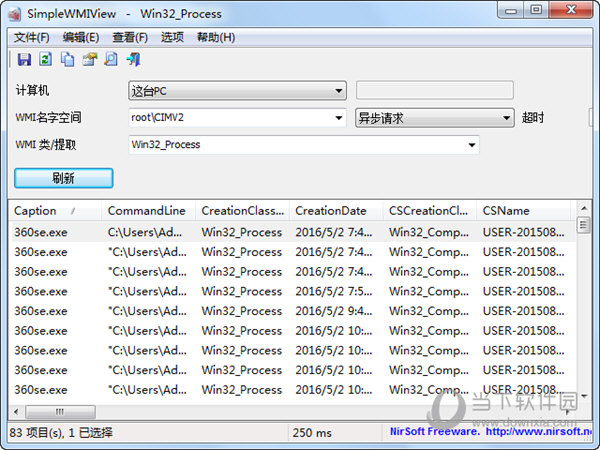The width and height of the screenshot is (600, 450).
Task: Sort by the Caption column header
Action: pos(55,210)
